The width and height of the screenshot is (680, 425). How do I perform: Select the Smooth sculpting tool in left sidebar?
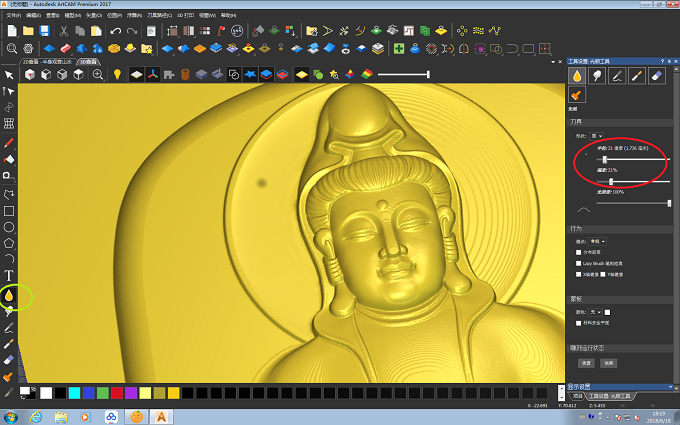tap(9, 296)
